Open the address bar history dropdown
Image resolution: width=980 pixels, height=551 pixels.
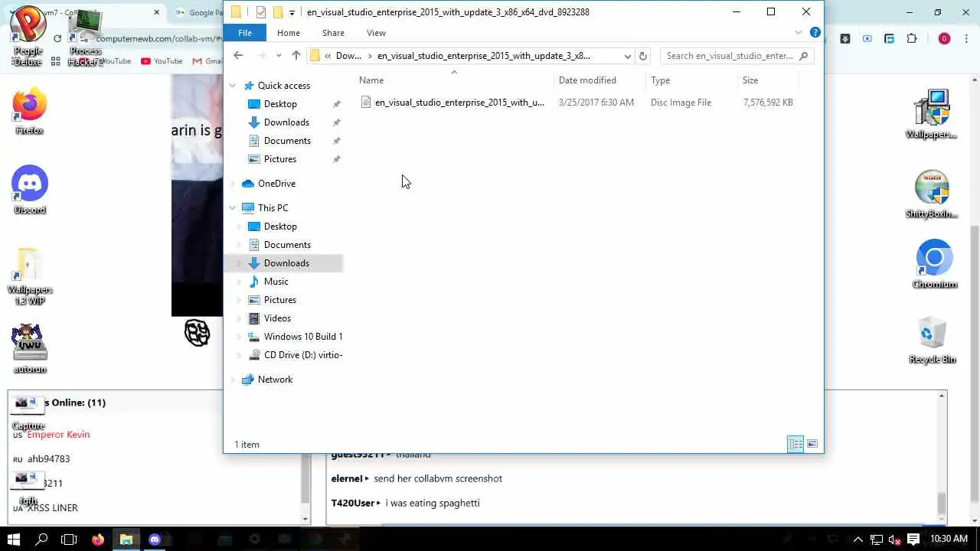(x=627, y=56)
